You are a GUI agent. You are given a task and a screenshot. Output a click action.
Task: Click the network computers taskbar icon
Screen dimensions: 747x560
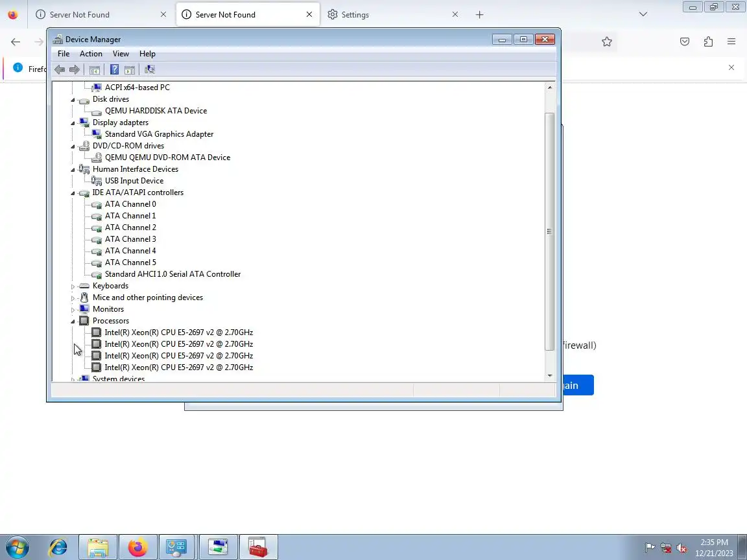tap(218, 547)
